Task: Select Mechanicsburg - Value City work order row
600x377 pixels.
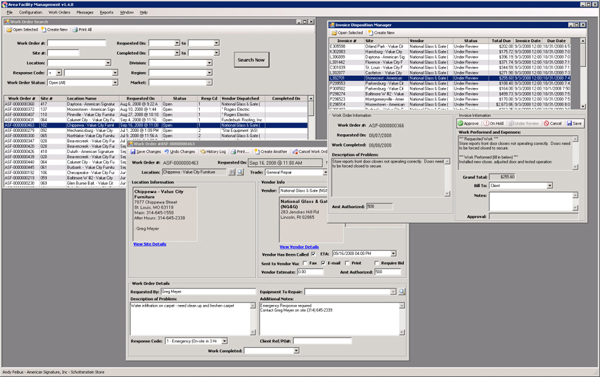Action: point(155,131)
